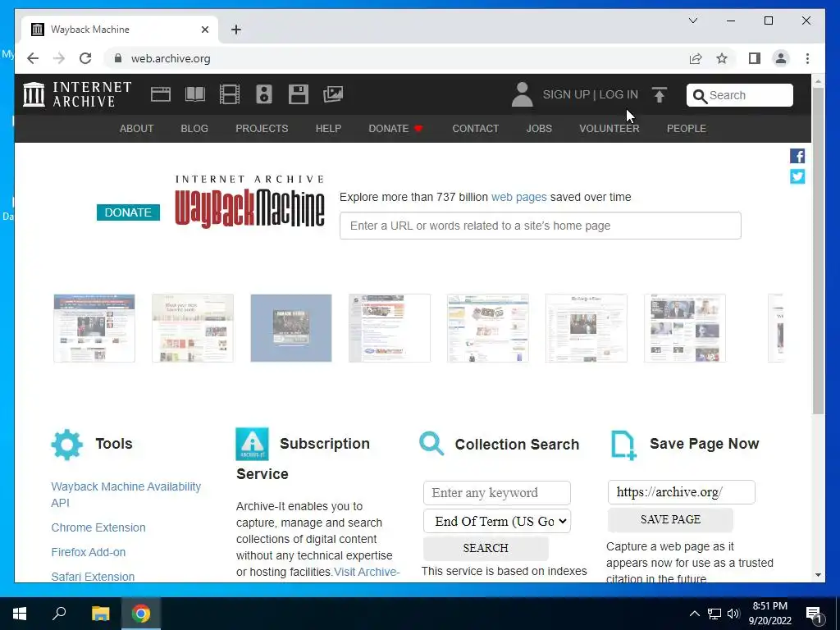Image resolution: width=840 pixels, height=630 pixels.
Task: Click the Archive-It subscription icon
Action: pyautogui.click(x=253, y=444)
